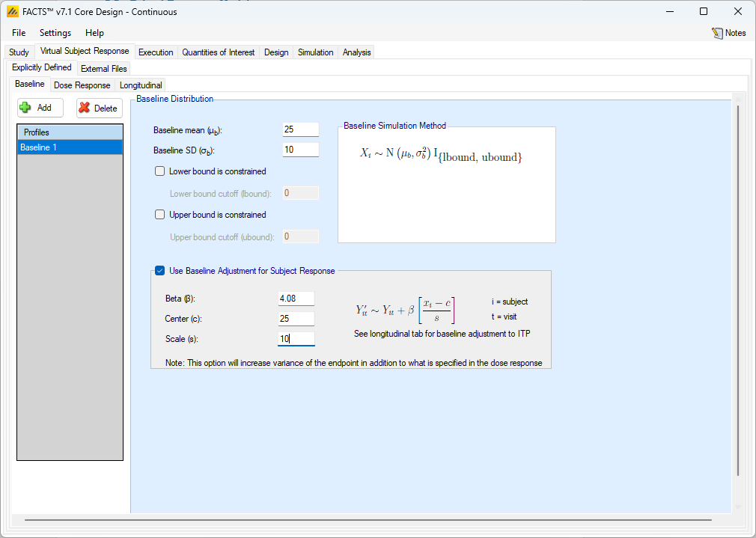Image resolution: width=756 pixels, height=538 pixels.
Task: Click the green plus Add icon
Action: click(x=25, y=108)
